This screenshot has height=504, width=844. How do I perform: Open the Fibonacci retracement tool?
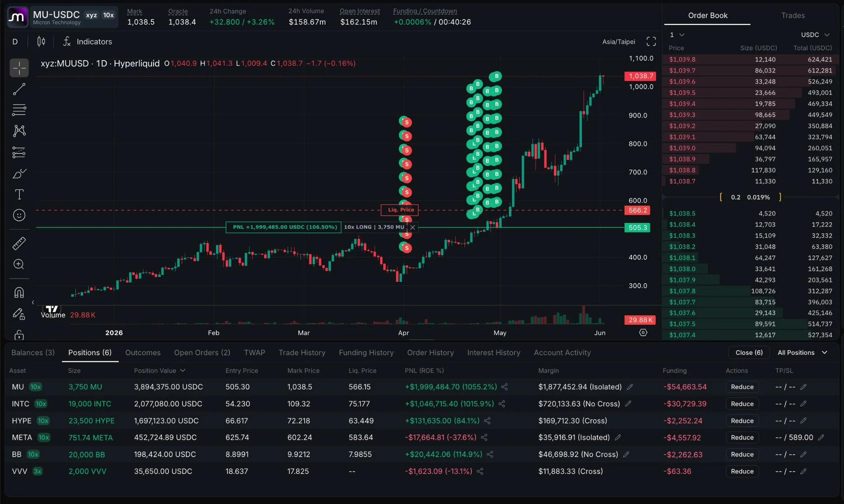point(19,110)
